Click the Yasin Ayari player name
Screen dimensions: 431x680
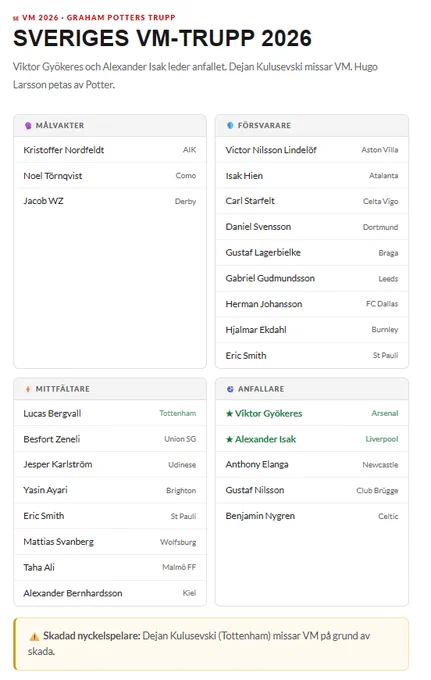click(46, 490)
